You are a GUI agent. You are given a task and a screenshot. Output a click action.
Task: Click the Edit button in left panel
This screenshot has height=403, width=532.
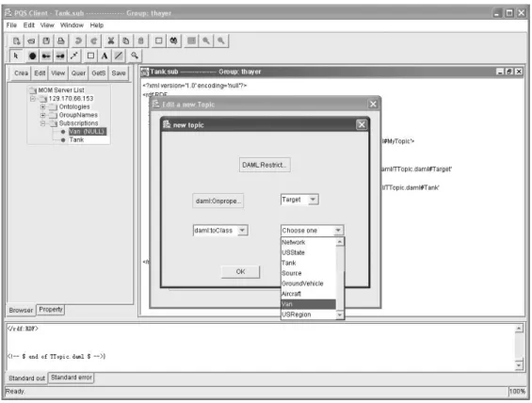(x=40, y=73)
